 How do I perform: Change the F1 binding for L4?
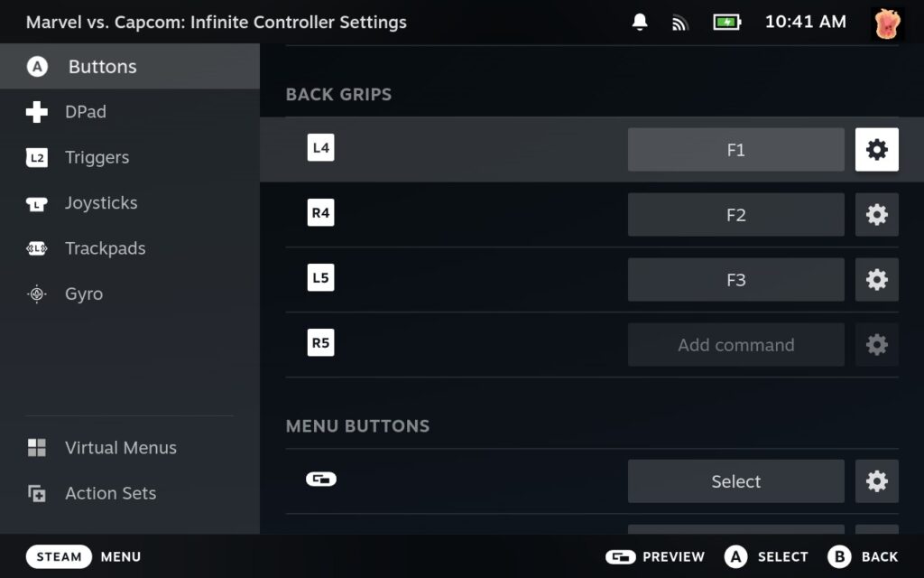click(735, 150)
